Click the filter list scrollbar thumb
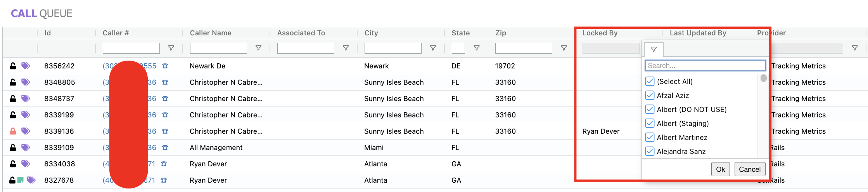The height and width of the screenshot is (192, 868). 763,78
